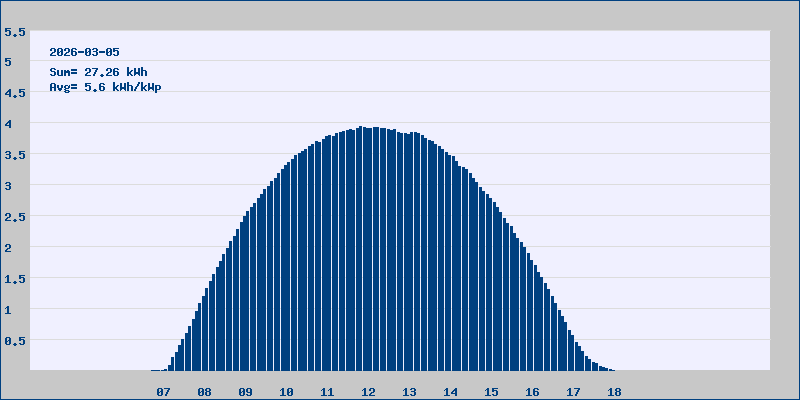Click the 12 hour label below chart

tap(369, 392)
